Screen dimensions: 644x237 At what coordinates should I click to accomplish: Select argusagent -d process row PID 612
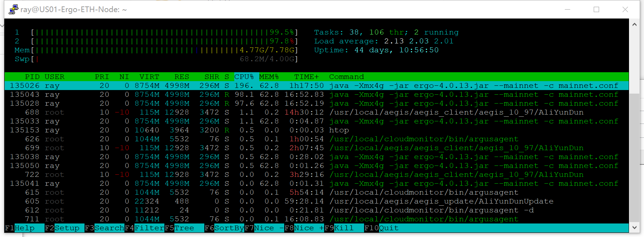(317, 210)
